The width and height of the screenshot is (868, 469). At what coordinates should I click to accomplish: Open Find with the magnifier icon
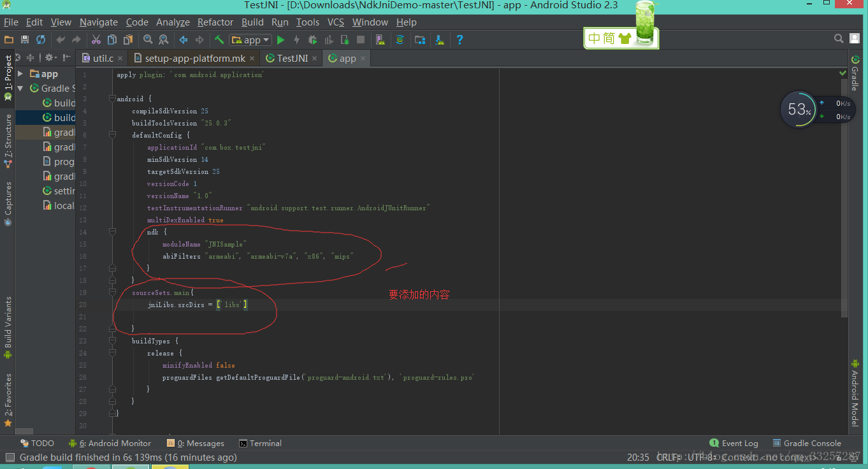(148, 40)
